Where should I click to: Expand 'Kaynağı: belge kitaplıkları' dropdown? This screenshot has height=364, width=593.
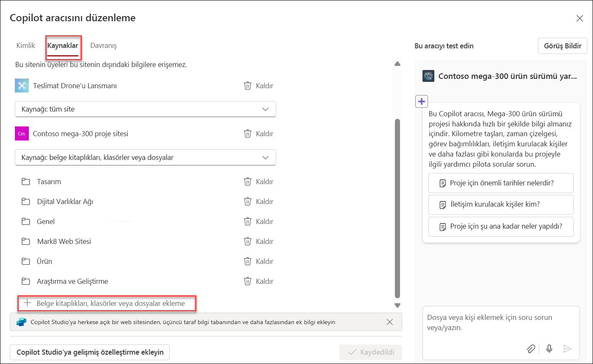(145, 157)
